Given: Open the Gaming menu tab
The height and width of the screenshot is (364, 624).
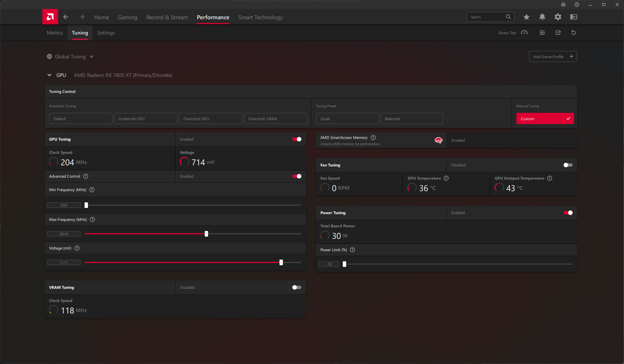Looking at the screenshot, I should pyautogui.click(x=127, y=17).
